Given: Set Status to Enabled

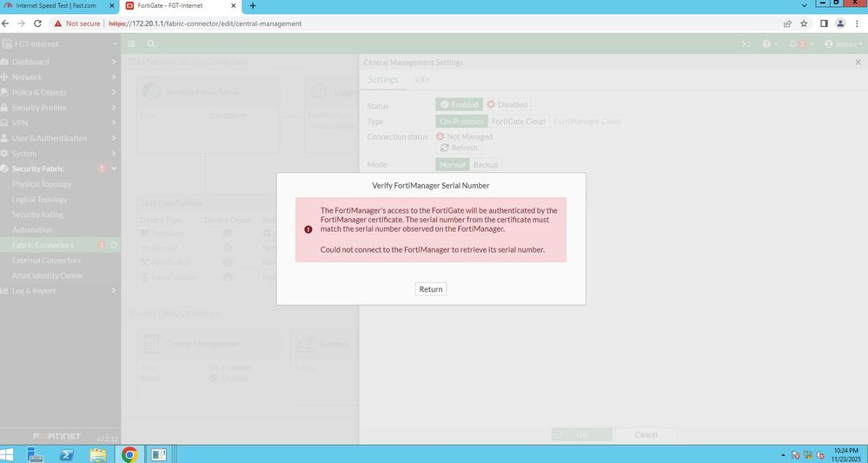Looking at the screenshot, I should pyautogui.click(x=459, y=104).
